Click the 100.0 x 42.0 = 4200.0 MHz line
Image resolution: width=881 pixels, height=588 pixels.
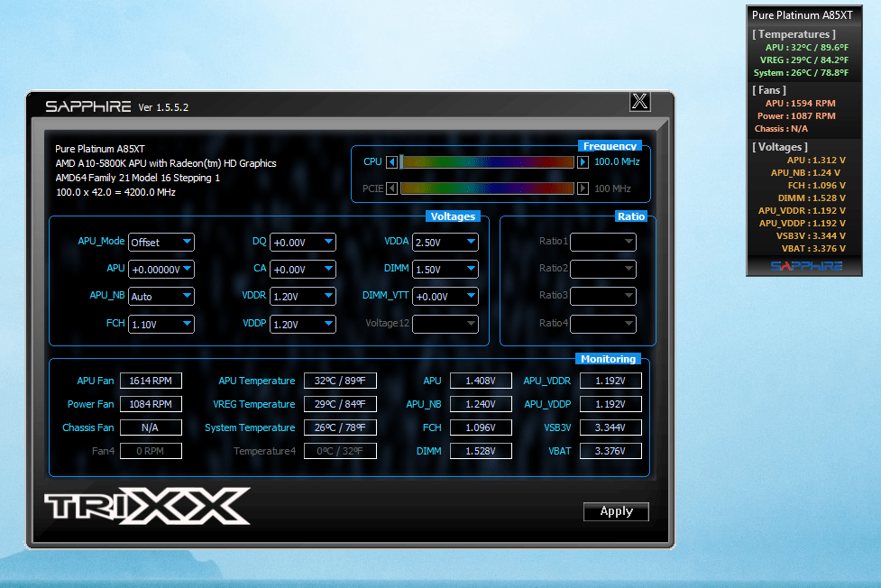click(115, 192)
